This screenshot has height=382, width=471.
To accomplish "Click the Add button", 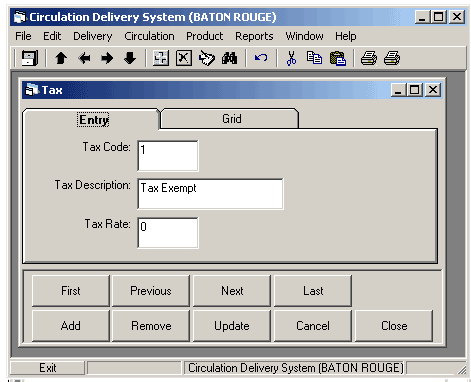I will (x=71, y=326).
